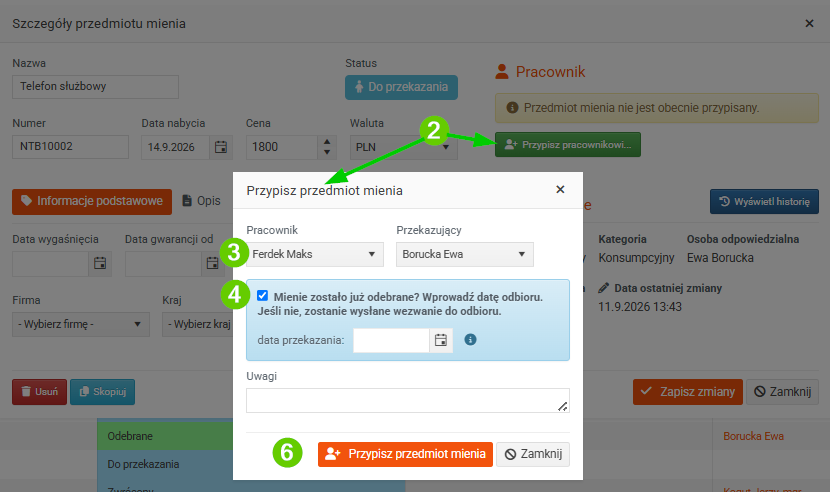Viewport: 830px width, 492px height.
Task: Open the Wybierz firmę dropdown
Action: [81, 324]
